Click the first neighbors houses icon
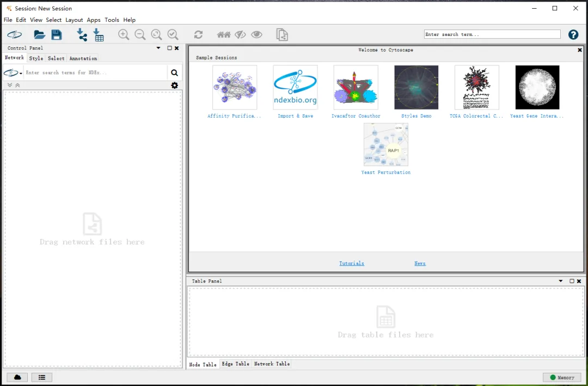 [224, 34]
